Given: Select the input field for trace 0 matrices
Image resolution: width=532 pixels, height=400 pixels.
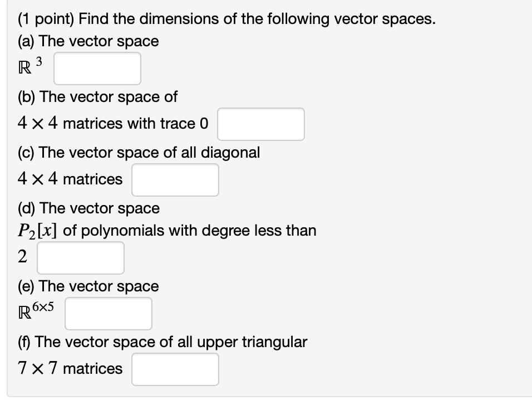Looking at the screenshot, I should [261, 124].
